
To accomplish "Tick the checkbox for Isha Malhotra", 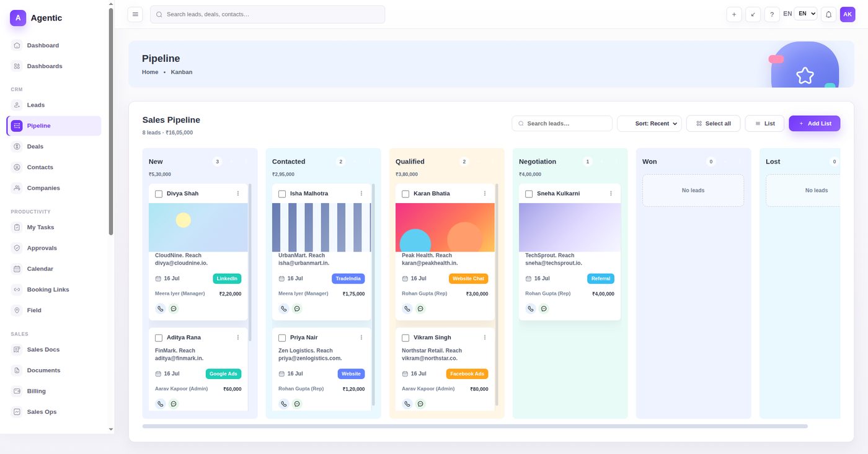I will (282, 194).
